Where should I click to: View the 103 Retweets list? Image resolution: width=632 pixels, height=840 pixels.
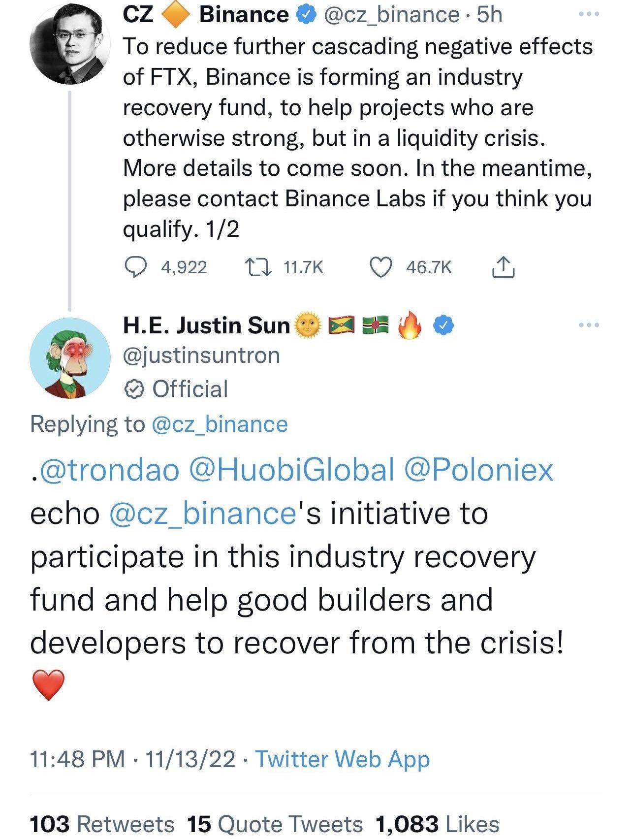pyautogui.click(x=102, y=824)
